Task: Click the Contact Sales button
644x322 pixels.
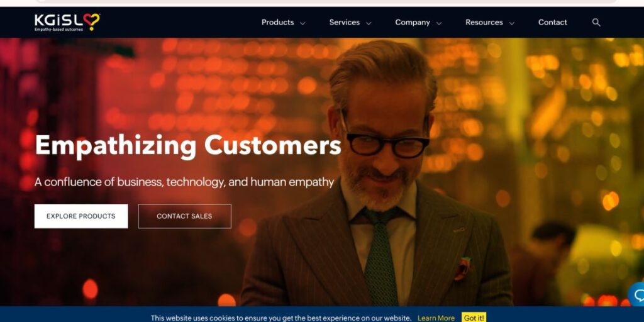Action: pos(184,216)
